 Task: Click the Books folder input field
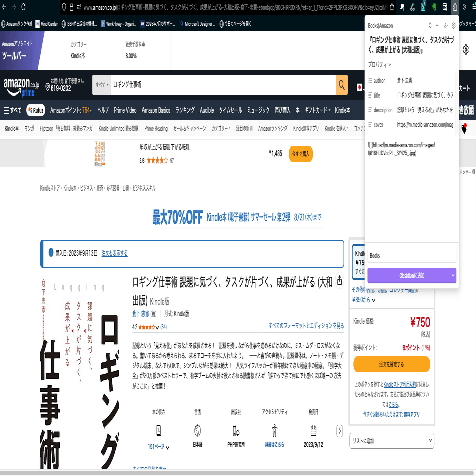(x=412, y=255)
